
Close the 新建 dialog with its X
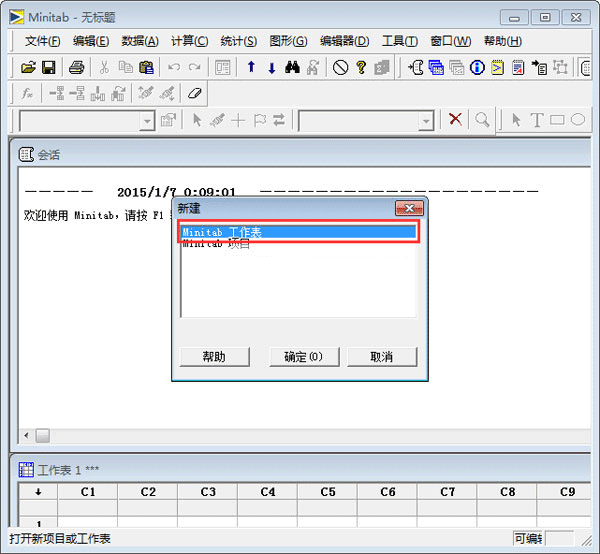[x=409, y=209]
